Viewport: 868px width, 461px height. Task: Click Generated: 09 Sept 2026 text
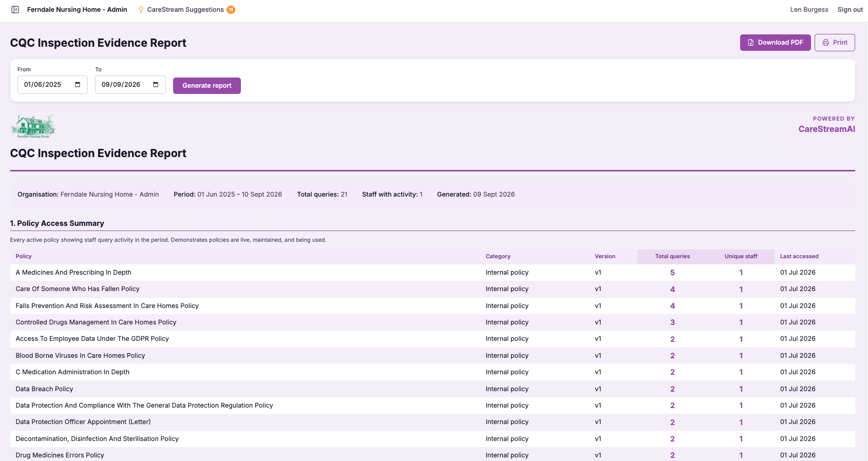[476, 195]
